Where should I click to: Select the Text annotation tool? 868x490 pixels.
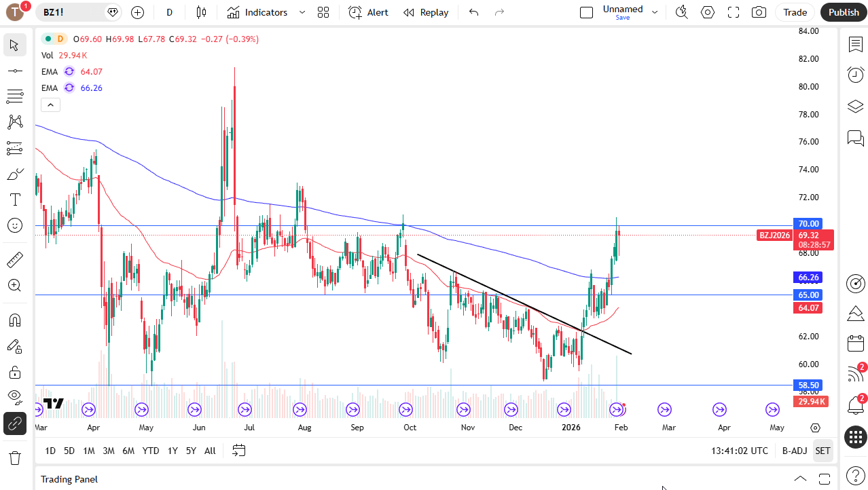(x=15, y=200)
